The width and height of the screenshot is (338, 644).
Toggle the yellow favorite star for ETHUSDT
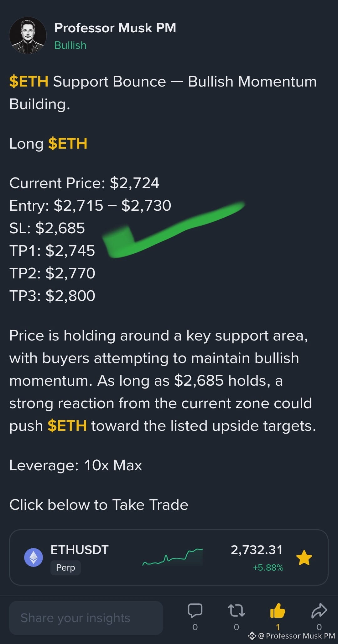pyautogui.click(x=304, y=558)
